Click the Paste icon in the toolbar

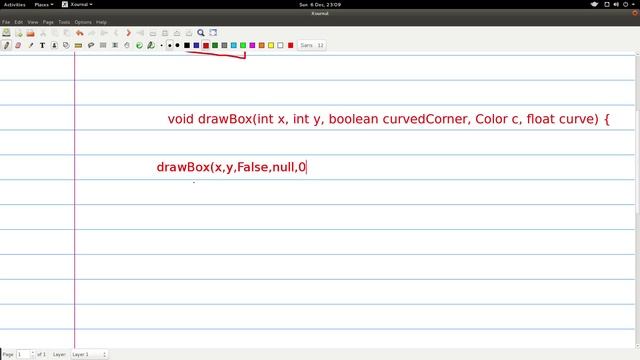click(x=67, y=33)
